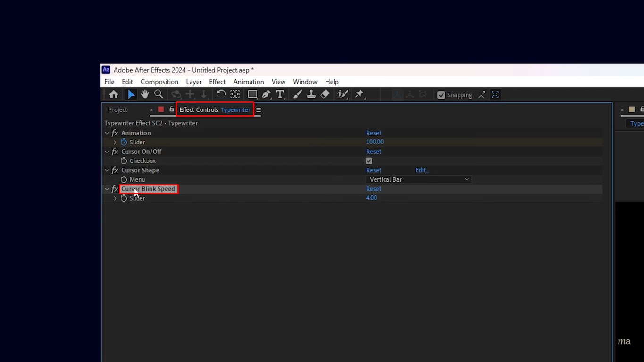Click the Animation Slider stopwatch

[x=124, y=142]
